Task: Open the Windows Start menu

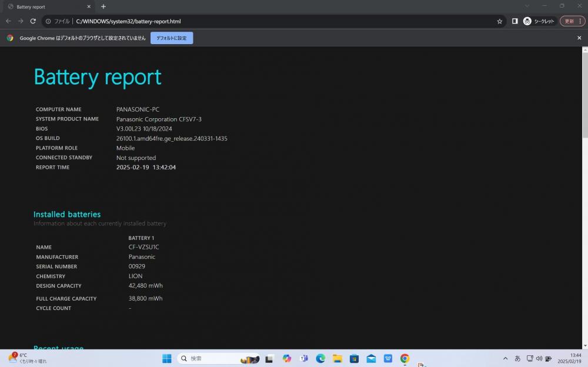Action: click(x=167, y=358)
